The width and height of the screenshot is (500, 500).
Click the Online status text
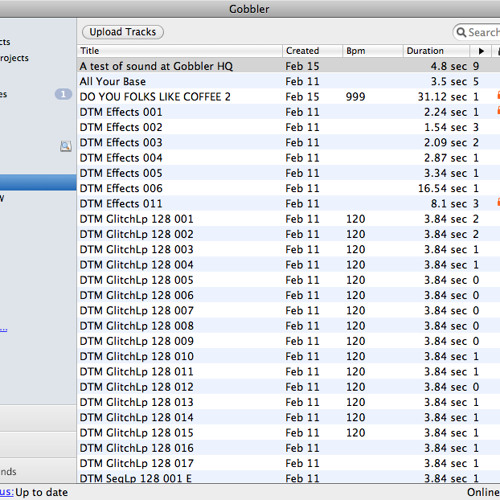pyautogui.click(x=483, y=492)
